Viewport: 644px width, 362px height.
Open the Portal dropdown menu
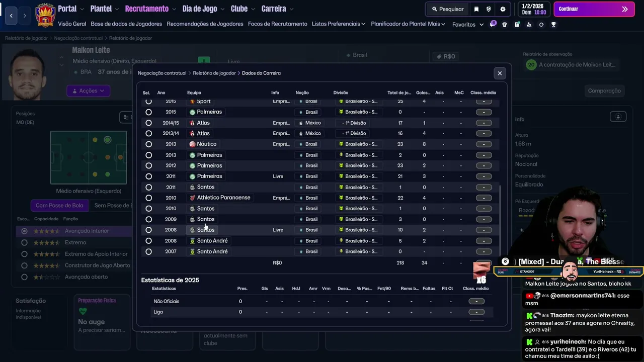(71, 9)
